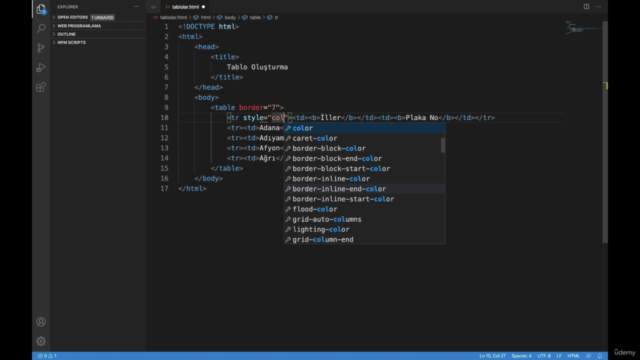Select the 'border-inline-color' suggestion
This screenshot has width=640, height=360.
pos(364,179)
